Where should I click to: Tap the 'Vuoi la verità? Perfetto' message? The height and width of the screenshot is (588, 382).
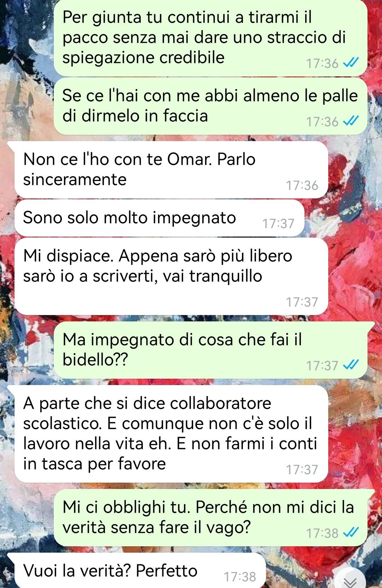pyautogui.click(x=140, y=570)
